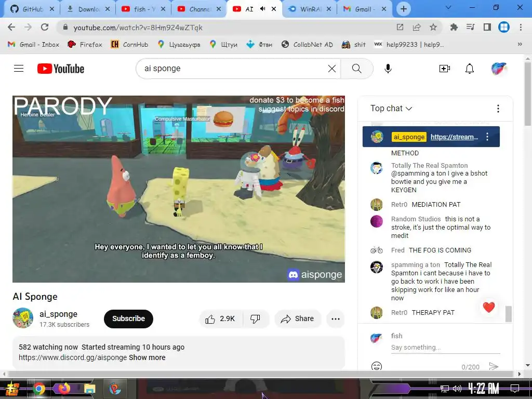Toggle Chrome side panel

point(487,27)
